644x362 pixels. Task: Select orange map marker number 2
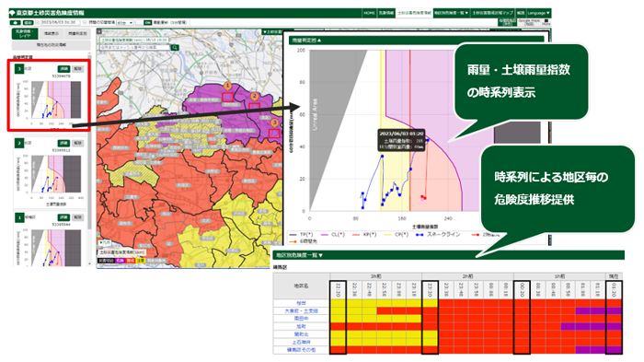pos(254,97)
